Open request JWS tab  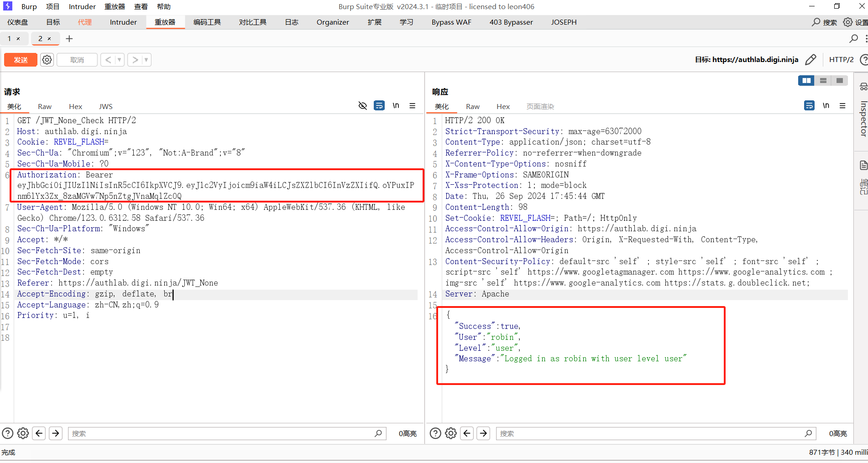tap(106, 106)
